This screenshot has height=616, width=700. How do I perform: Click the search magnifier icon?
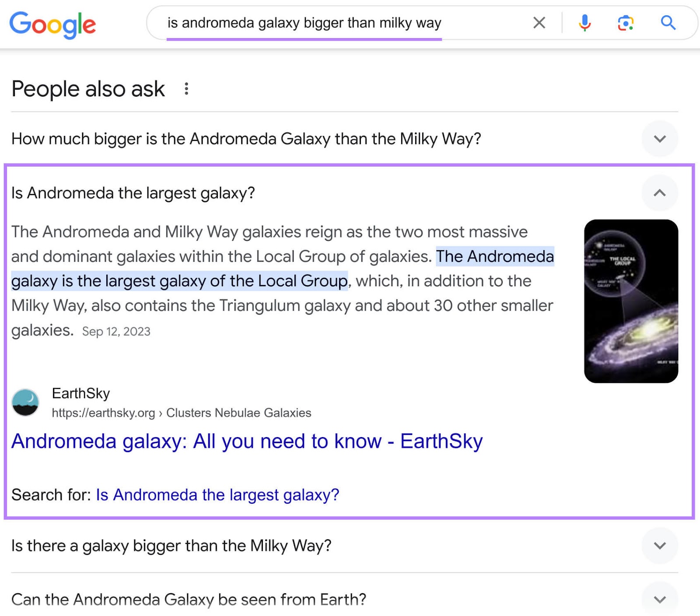[x=668, y=23]
